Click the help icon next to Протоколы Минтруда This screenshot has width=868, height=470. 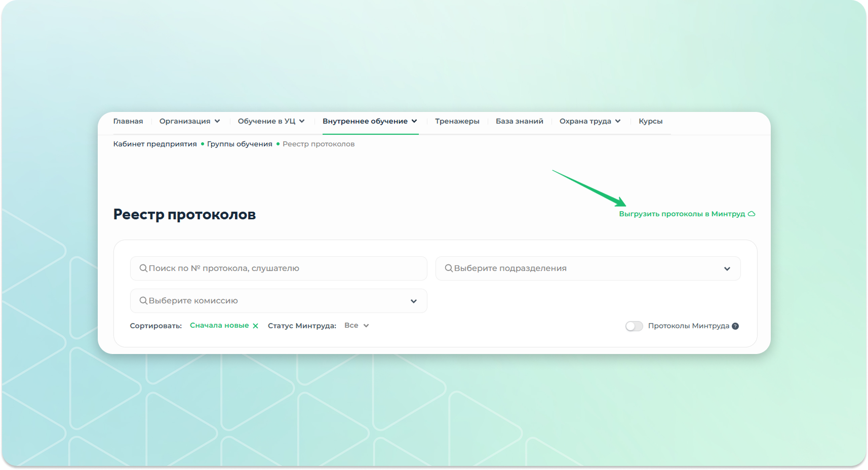click(x=735, y=326)
